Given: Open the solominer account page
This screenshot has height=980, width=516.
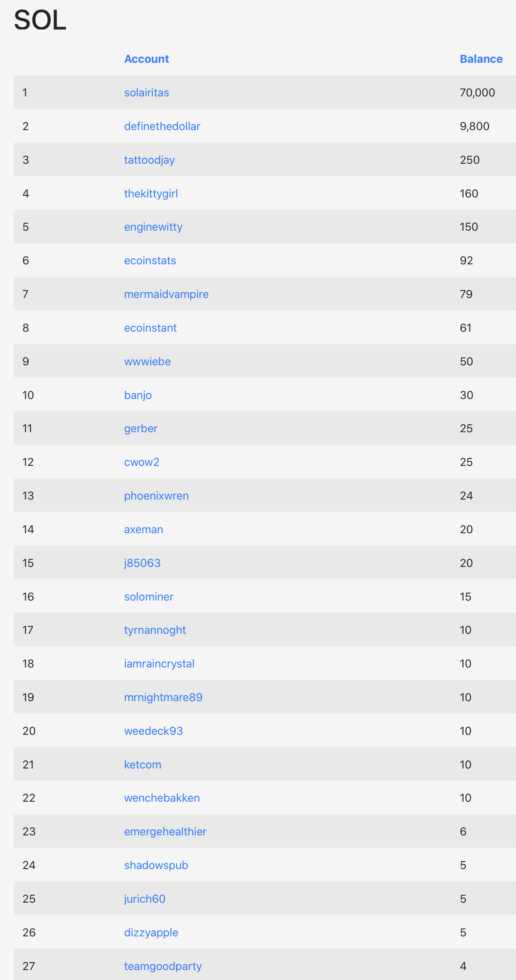Looking at the screenshot, I should click(x=148, y=597).
